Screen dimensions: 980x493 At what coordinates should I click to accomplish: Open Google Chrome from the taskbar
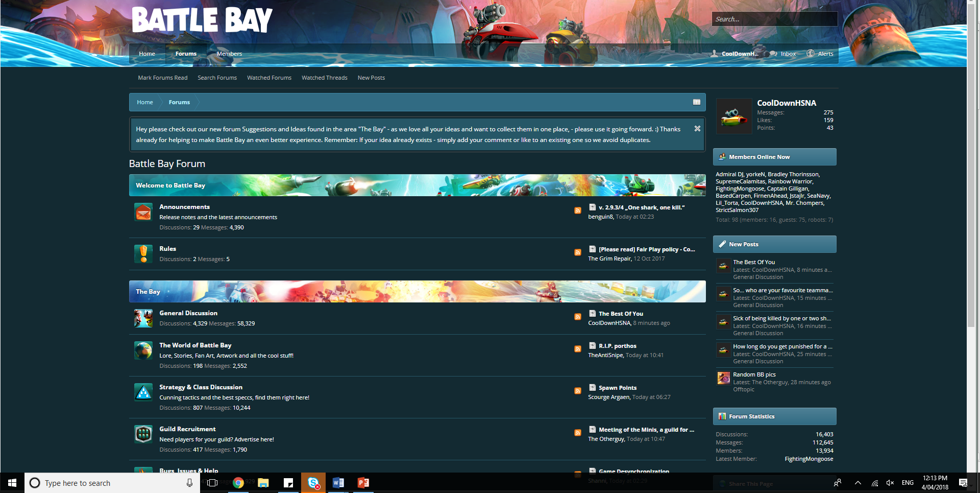tap(238, 483)
